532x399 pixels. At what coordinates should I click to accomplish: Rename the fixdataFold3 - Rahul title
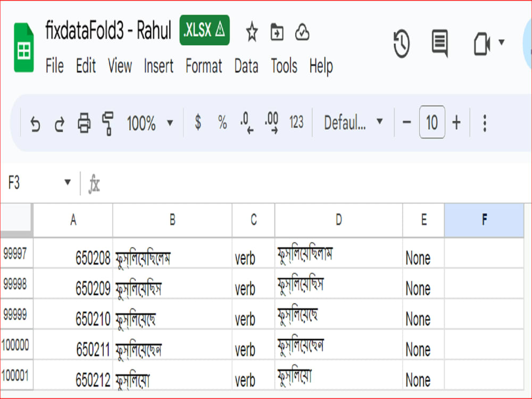point(108,30)
